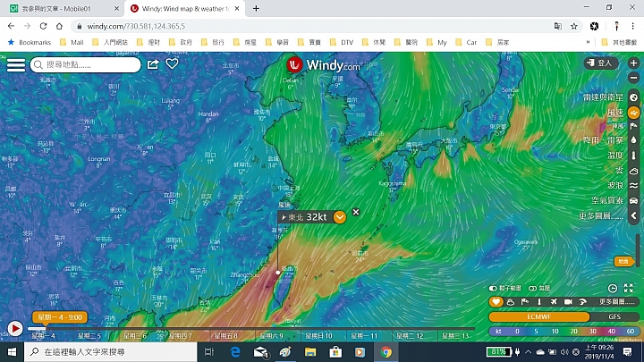Viewport: 644px width, 362px height.
Task: Play the forecast timeline animation
Action: 15,329
